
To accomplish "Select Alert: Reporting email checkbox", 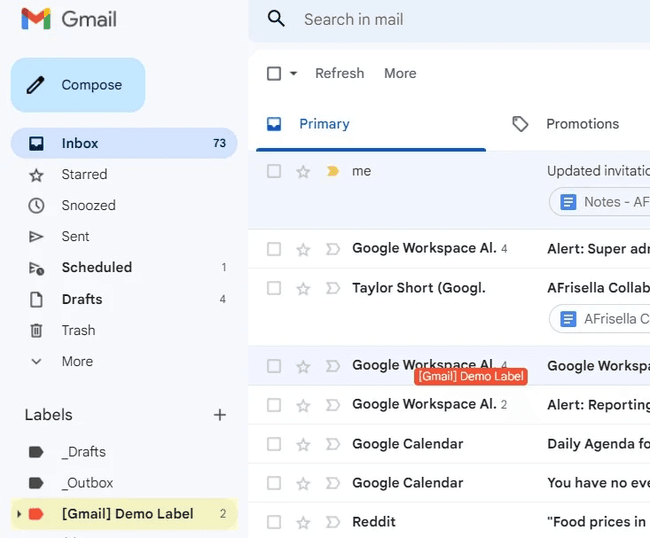I will pos(274,405).
